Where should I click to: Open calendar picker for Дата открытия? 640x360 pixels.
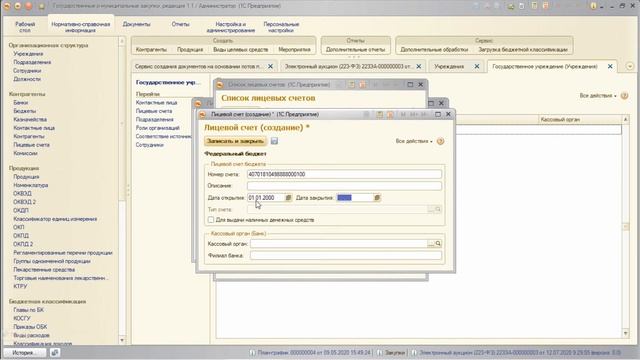(x=288, y=198)
